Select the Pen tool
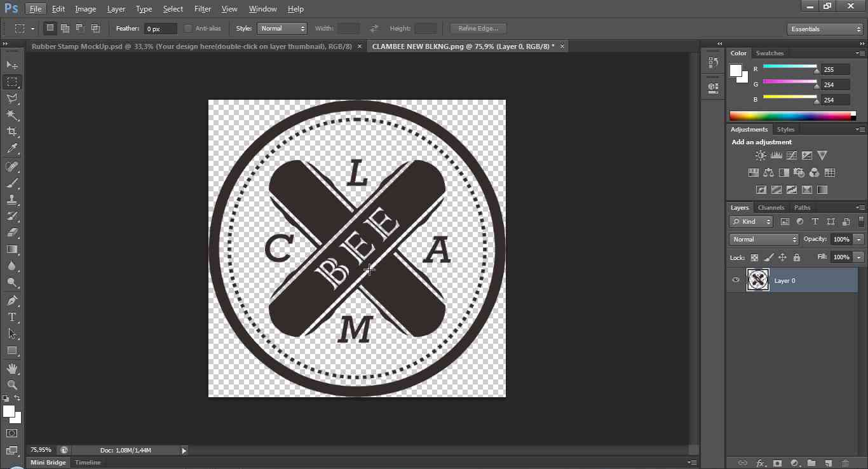868x469 pixels. click(11, 301)
